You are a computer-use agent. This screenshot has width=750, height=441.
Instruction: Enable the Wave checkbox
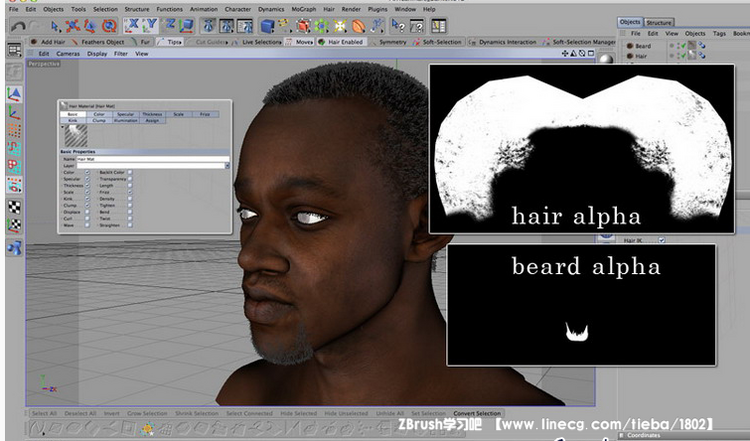coord(87,225)
